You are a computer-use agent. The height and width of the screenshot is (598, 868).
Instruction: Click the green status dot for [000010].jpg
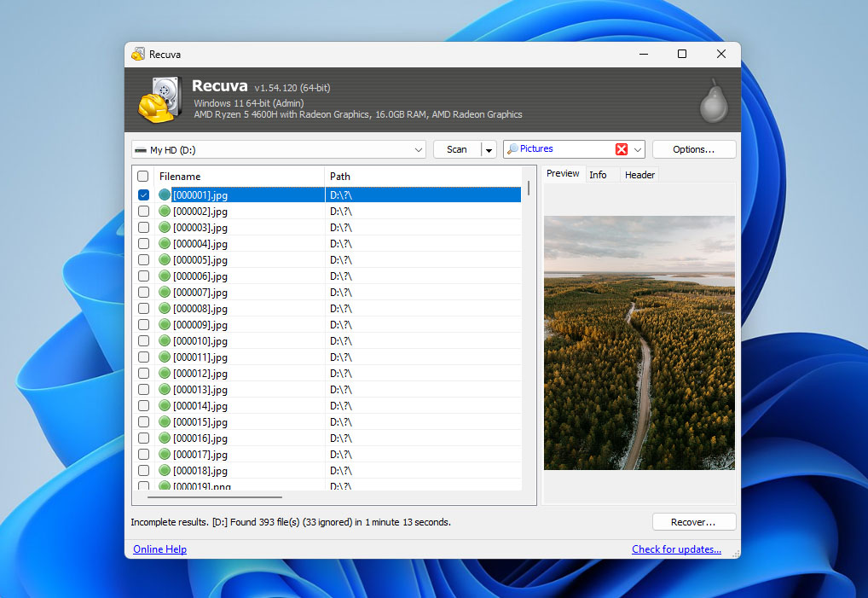[x=165, y=340]
